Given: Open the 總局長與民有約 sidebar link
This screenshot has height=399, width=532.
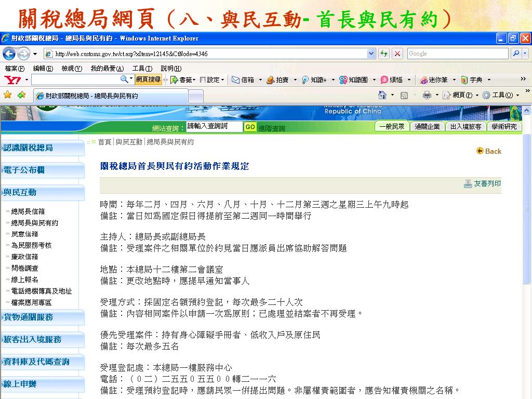Looking at the screenshot, I should [35, 223].
